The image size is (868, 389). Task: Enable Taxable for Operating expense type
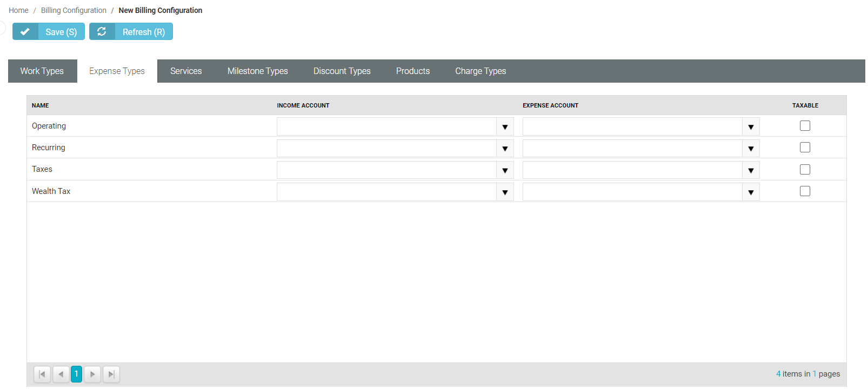805,126
